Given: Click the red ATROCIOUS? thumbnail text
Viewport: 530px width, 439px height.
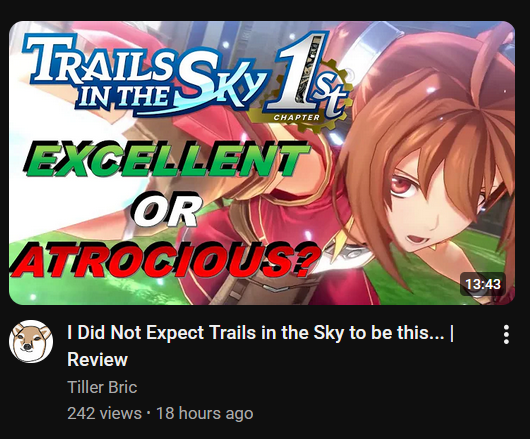Looking at the screenshot, I should 166,260.
